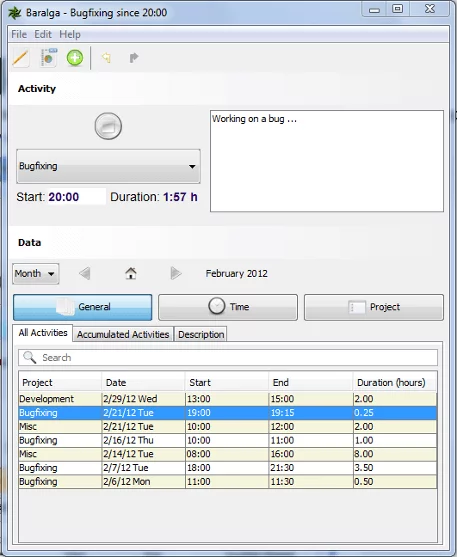Switch to the Description tab
The image size is (457, 557).
pyautogui.click(x=201, y=334)
